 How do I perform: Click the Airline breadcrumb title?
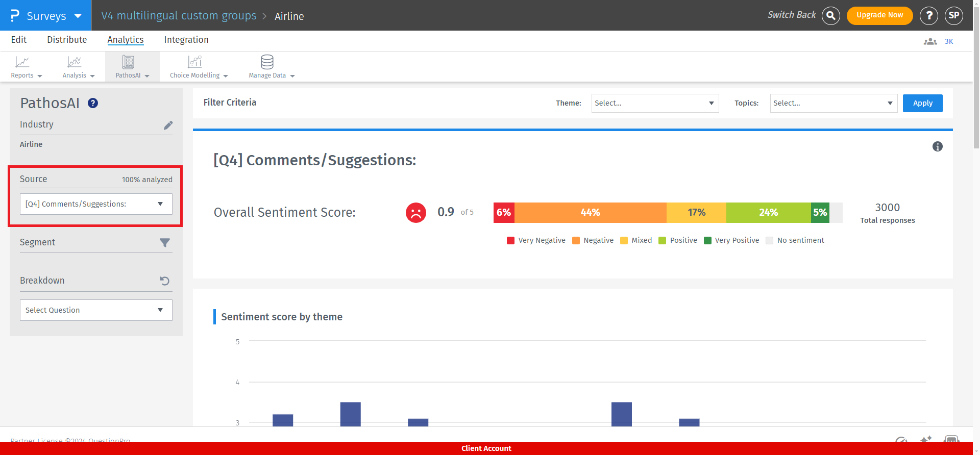289,16
